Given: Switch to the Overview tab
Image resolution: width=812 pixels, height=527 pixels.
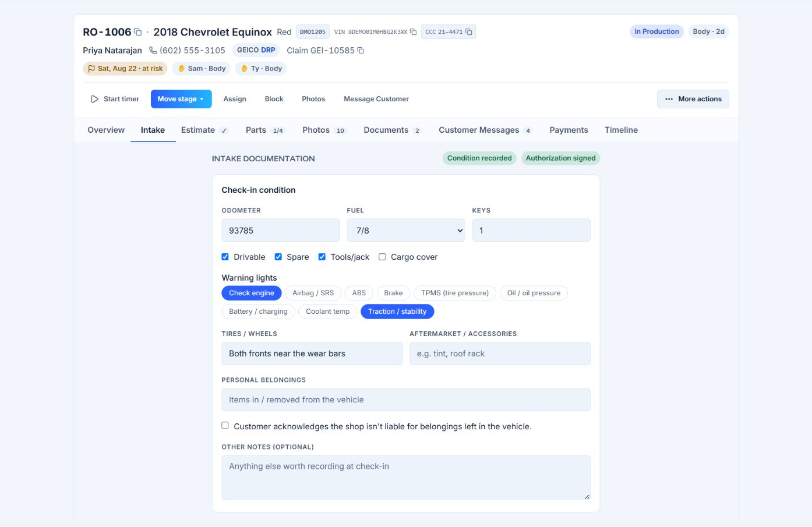Looking at the screenshot, I should point(106,130).
